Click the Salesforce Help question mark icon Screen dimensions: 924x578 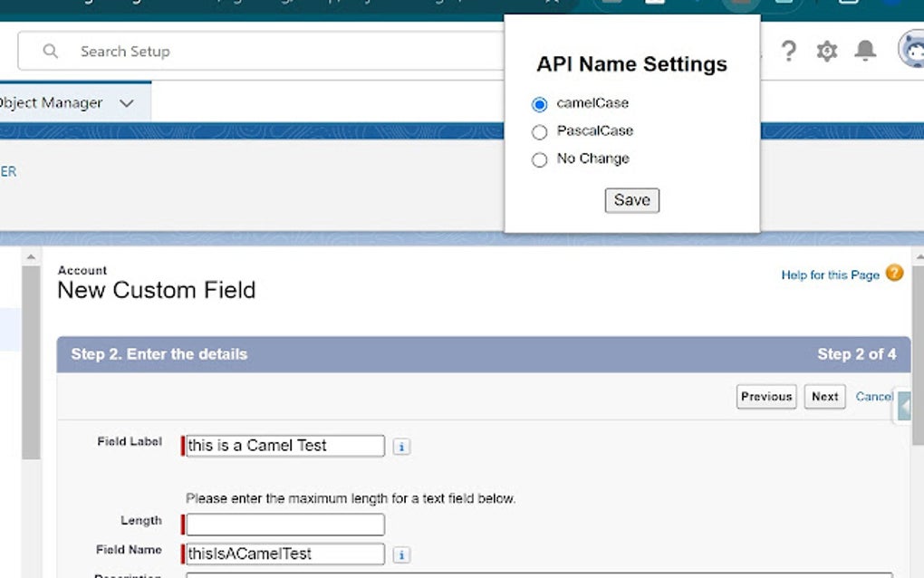click(x=789, y=52)
